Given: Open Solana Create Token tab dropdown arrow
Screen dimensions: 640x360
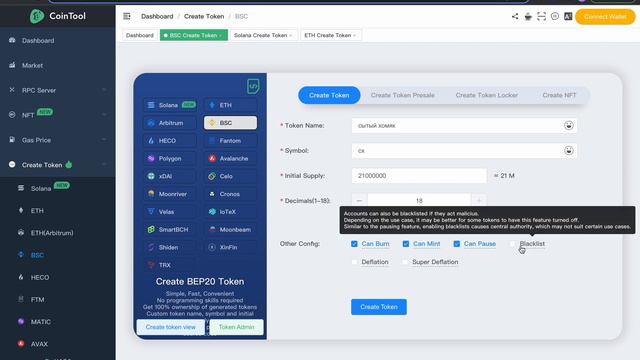Looking at the screenshot, I should (291, 36).
